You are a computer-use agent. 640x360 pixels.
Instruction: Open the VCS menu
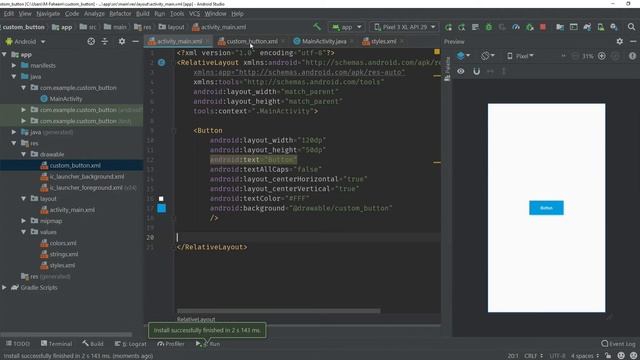194,13
